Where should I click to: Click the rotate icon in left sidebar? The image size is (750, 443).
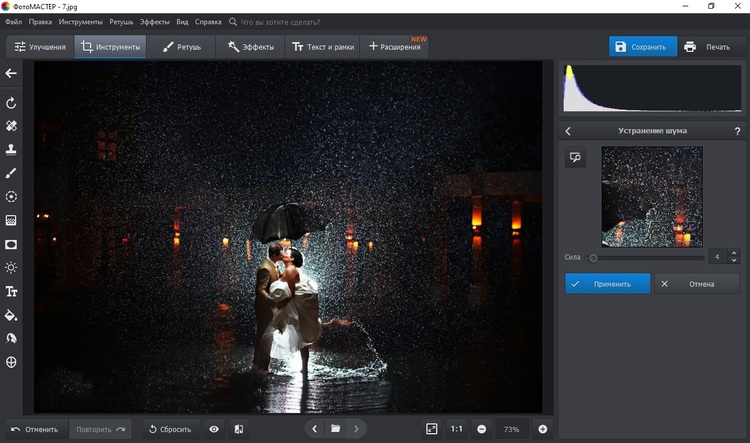click(x=12, y=103)
